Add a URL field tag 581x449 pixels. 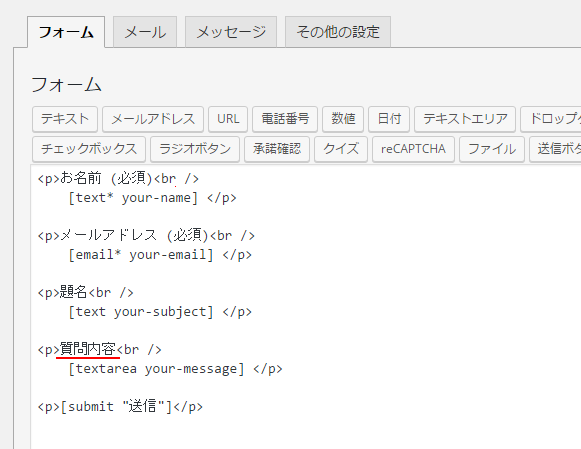[x=228, y=119]
